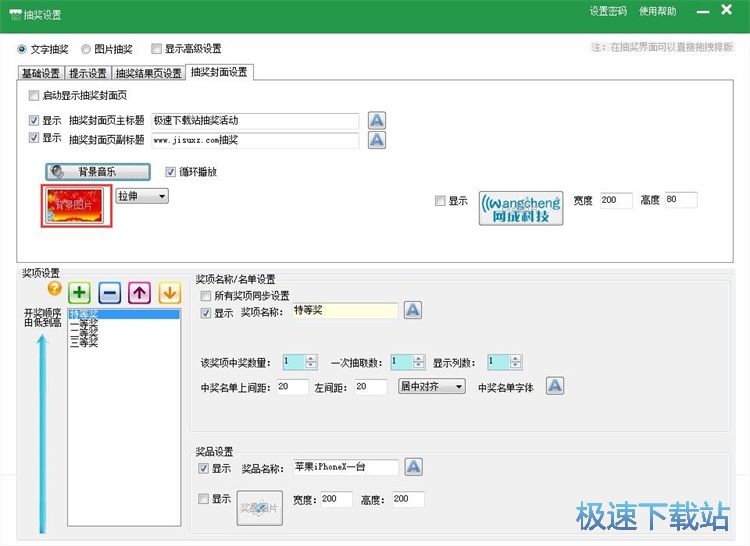
Task: Click prize picture 高度 field
Action: (408, 499)
